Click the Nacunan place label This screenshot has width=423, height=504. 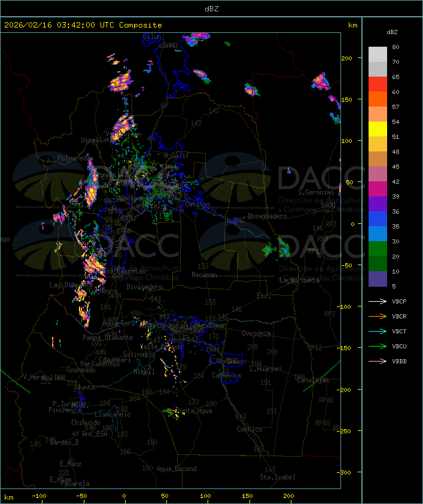[204, 275]
